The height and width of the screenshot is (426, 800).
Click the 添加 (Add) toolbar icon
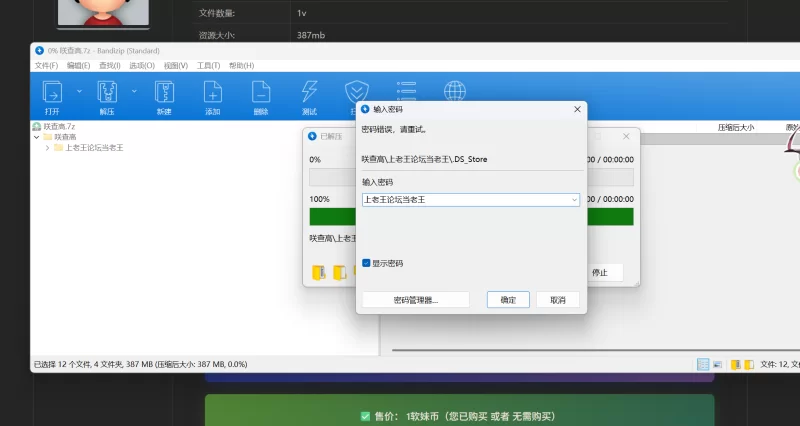213,92
